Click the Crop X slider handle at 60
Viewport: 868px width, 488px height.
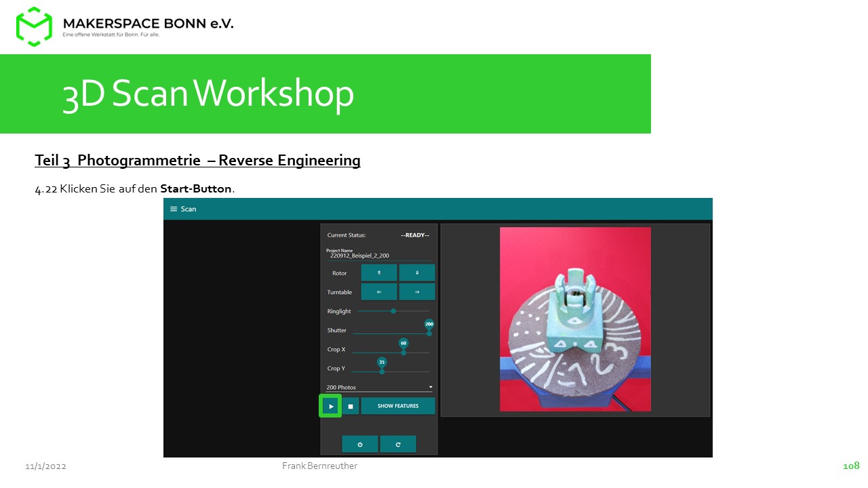pos(403,352)
